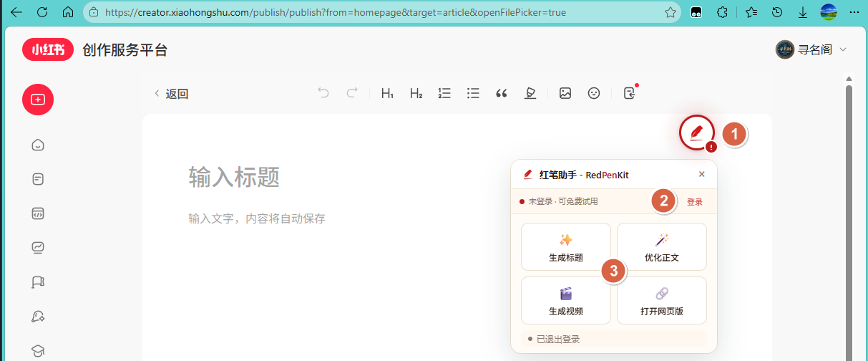Click the 输入标题 title field

[234, 177]
